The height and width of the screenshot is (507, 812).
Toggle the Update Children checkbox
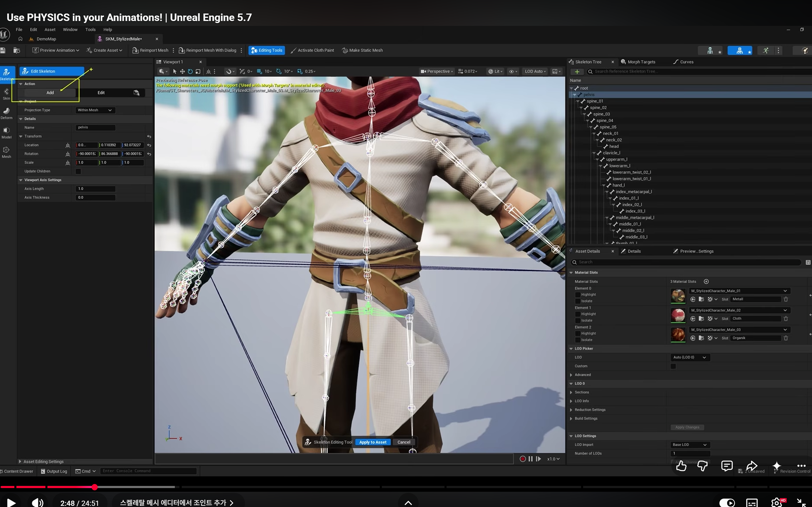(78, 171)
